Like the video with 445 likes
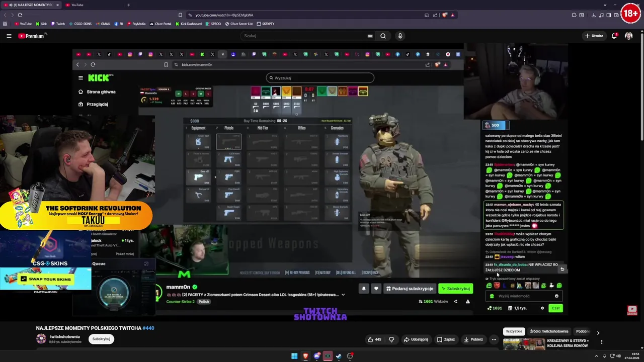The height and width of the screenshot is (362, 644). click(x=374, y=339)
